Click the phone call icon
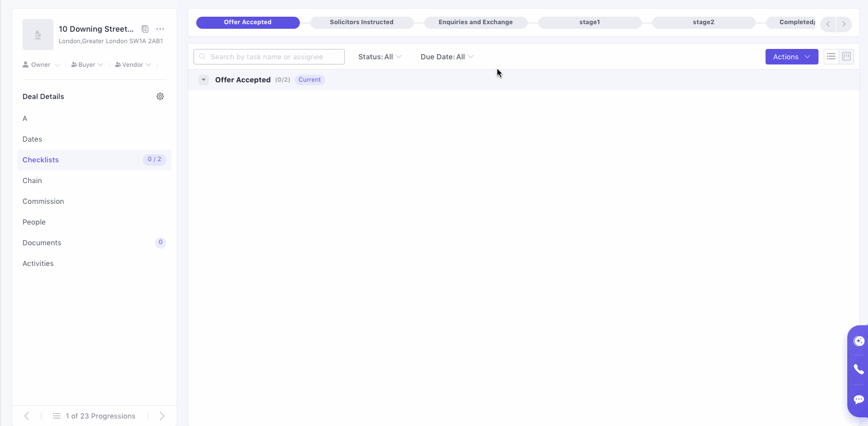Viewport: 868px width, 426px height. pyautogui.click(x=859, y=370)
